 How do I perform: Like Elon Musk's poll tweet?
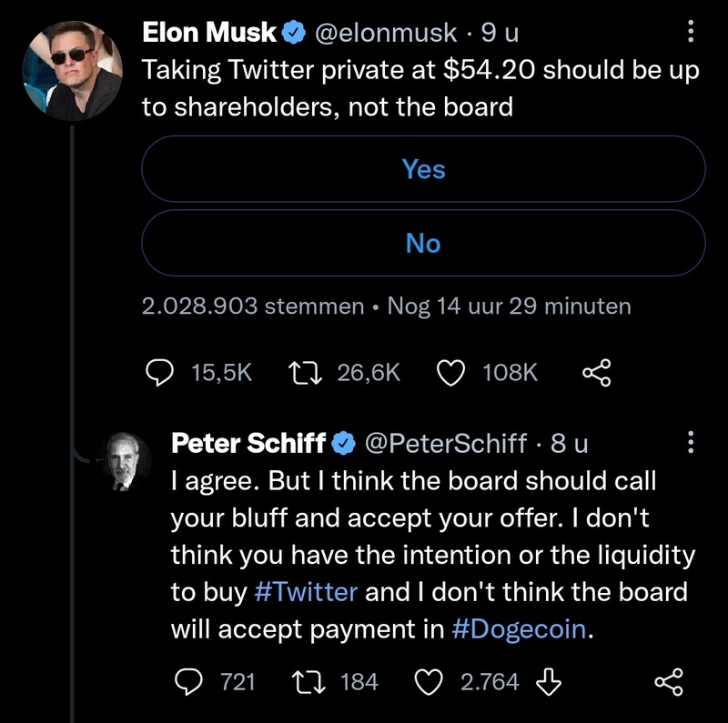point(452,373)
